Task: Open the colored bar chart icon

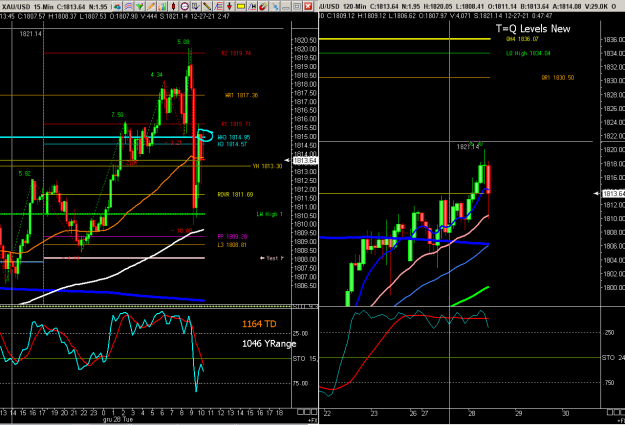Action: point(162,6)
